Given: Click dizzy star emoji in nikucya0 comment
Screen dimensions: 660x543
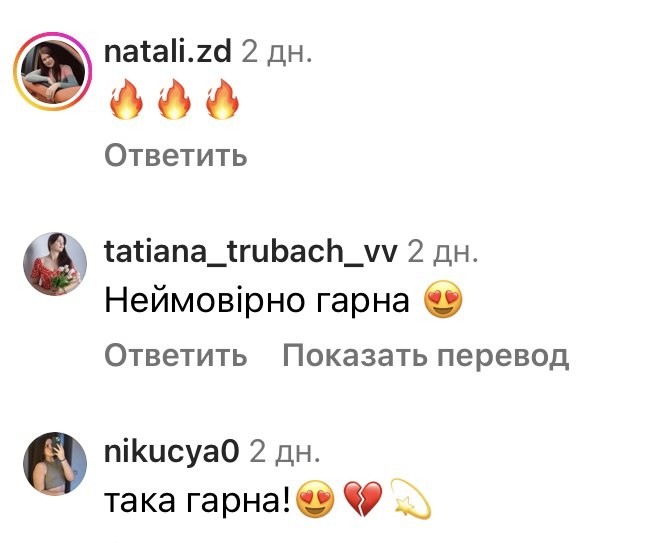Looking at the screenshot, I should click(x=411, y=498).
